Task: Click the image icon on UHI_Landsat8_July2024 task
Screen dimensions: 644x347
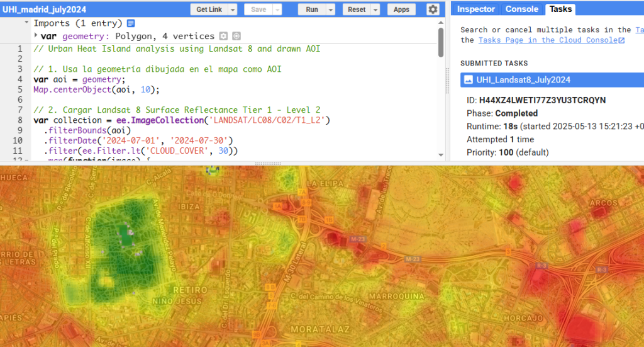Action: (x=469, y=80)
